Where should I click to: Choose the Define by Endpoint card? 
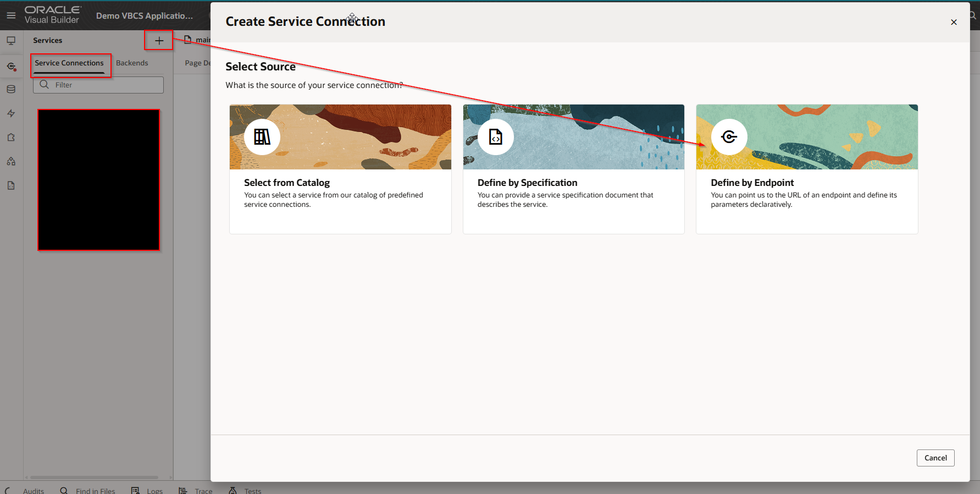coord(806,169)
